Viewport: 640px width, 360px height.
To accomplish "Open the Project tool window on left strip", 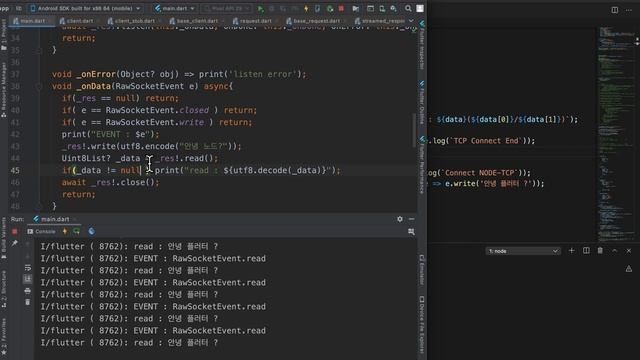I will point(4,35).
